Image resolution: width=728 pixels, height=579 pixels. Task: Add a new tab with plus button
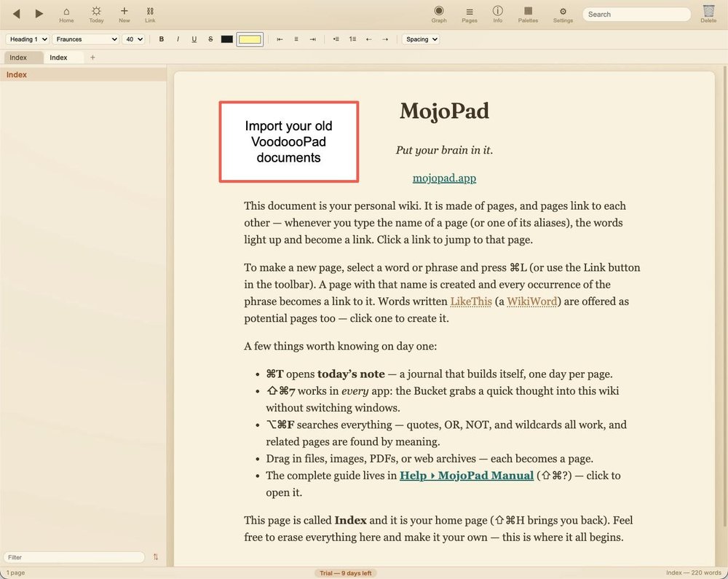click(x=92, y=58)
